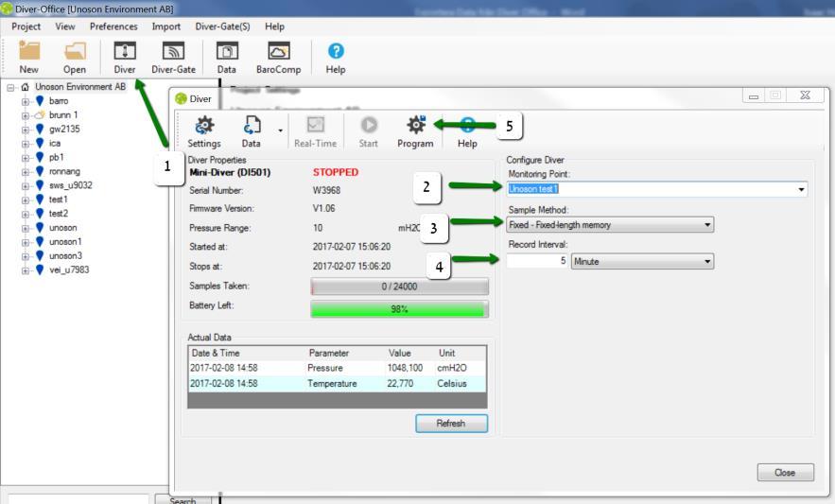Viewport: 835px width, 504px height.
Task: Click the Samples Taken progress bar
Action: coord(399,287)
